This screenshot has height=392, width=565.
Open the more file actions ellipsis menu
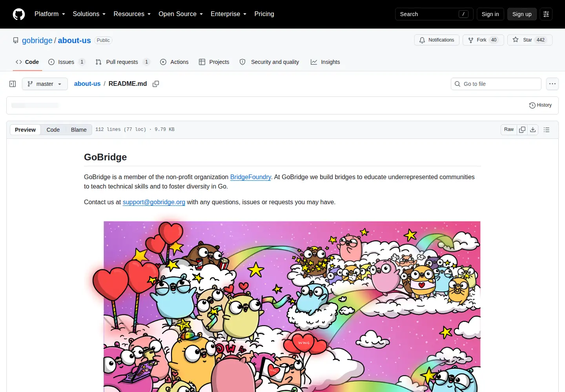click(x=552, y=84)
